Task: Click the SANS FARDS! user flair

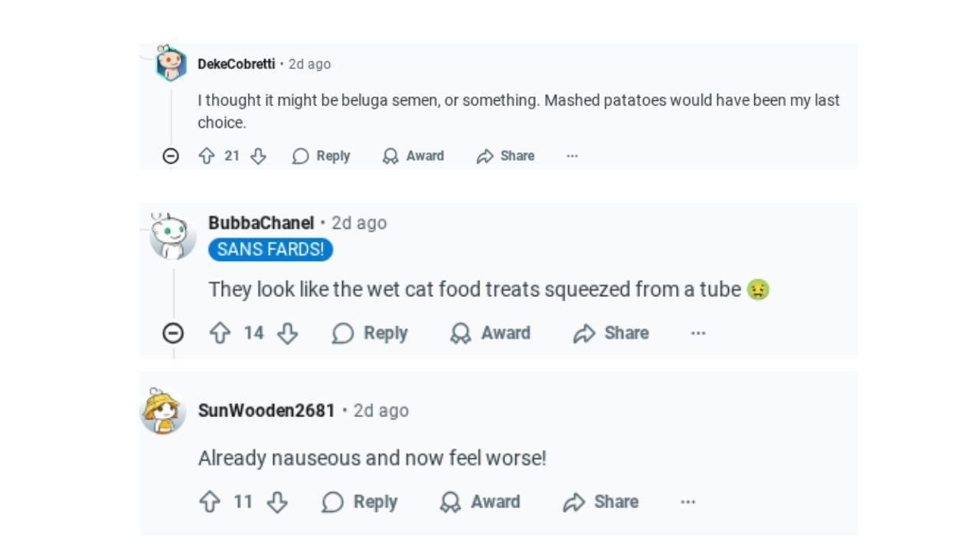Action: point(270,249)
